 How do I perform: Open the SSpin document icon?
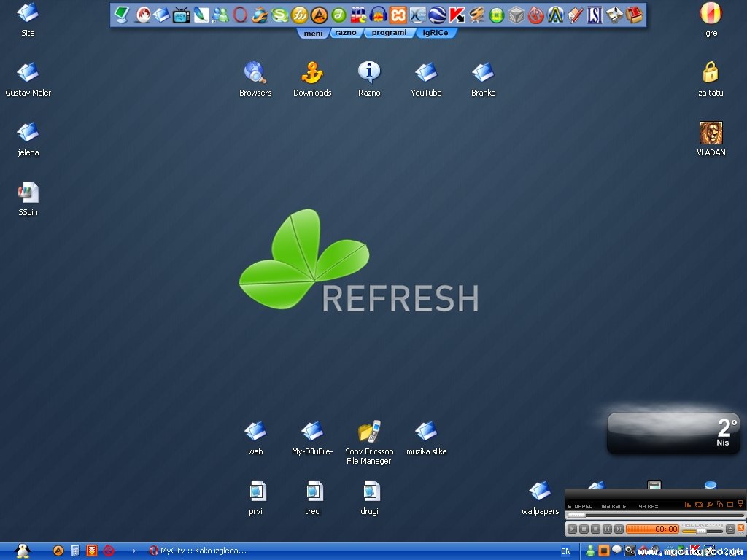click(28, 199)
